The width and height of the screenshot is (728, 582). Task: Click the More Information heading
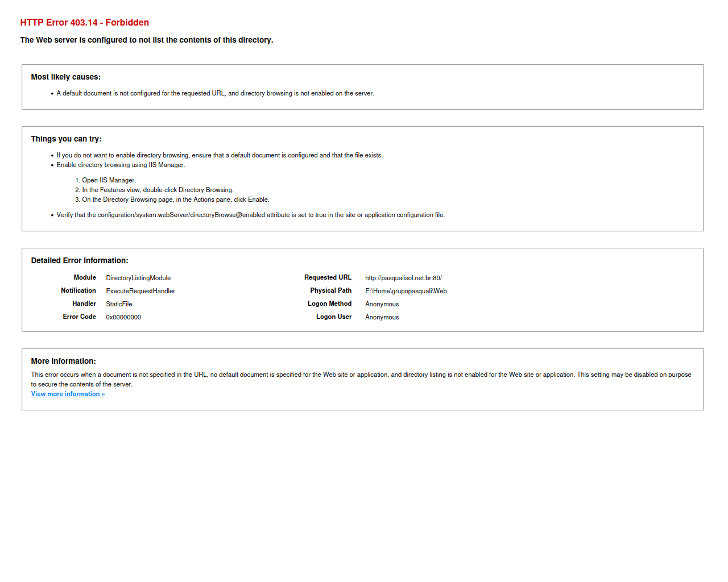pyautogui.click(x=64, y=361)
